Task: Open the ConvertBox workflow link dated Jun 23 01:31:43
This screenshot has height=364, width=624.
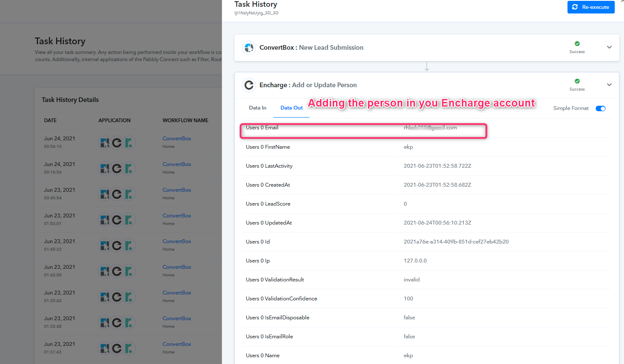Action: point(177,344)
